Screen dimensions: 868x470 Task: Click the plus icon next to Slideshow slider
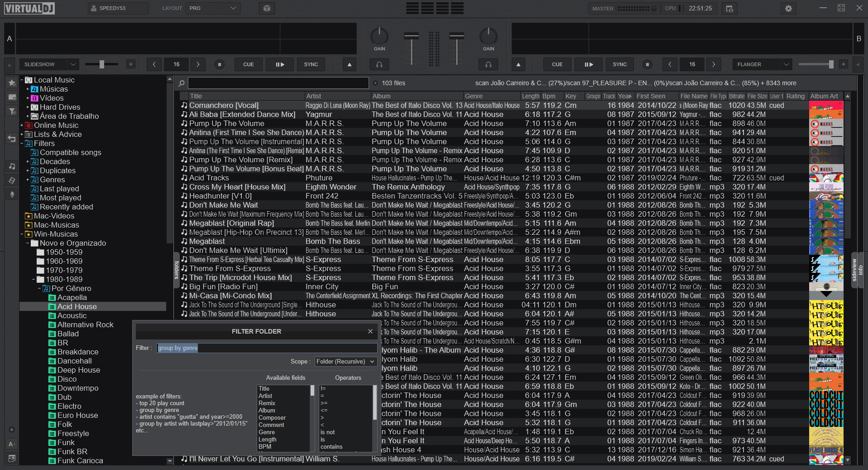[x=131, y=64]
